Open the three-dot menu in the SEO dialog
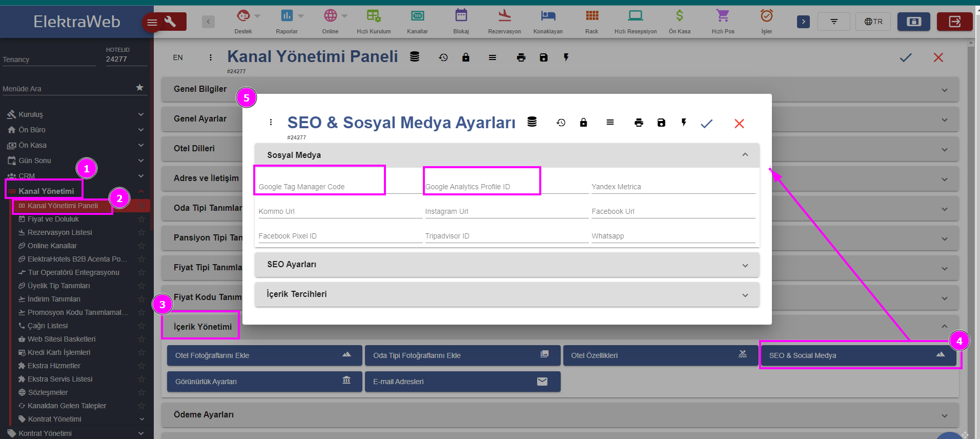This screenshot has width=980, height=439. (271, 122)
